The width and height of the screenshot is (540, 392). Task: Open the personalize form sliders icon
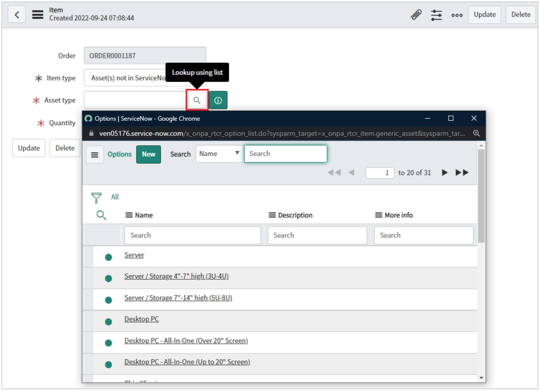pos(436,15)
